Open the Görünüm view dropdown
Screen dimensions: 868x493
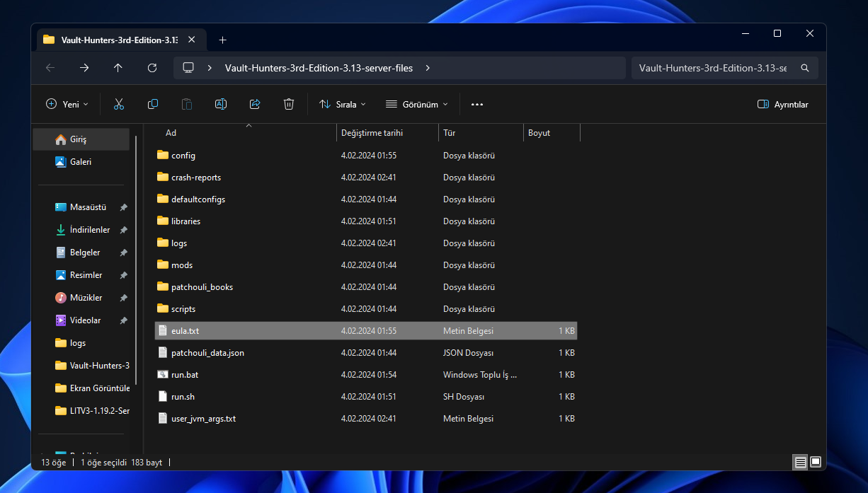pos(417,104)
